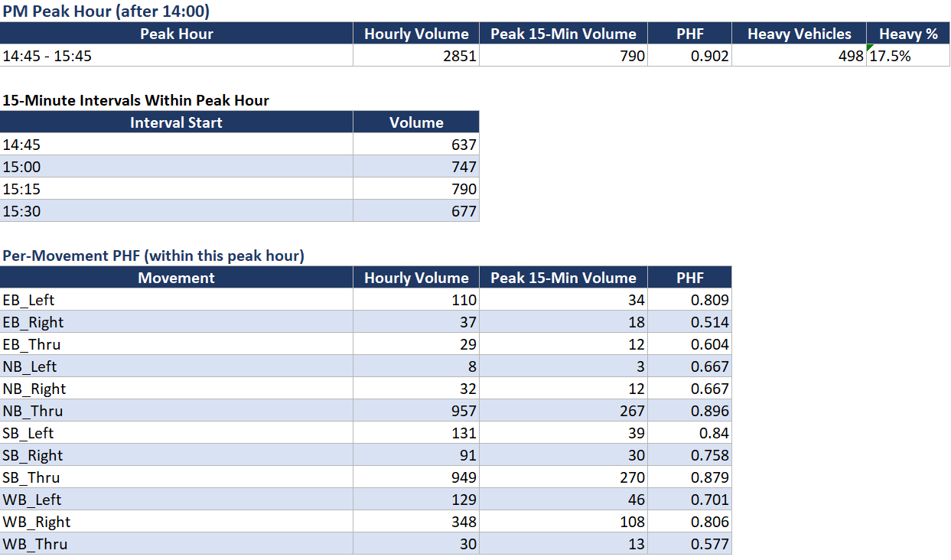Select NB_Thru PHF value 0.896
Viewport: 951px width, 560px height.
689,411
